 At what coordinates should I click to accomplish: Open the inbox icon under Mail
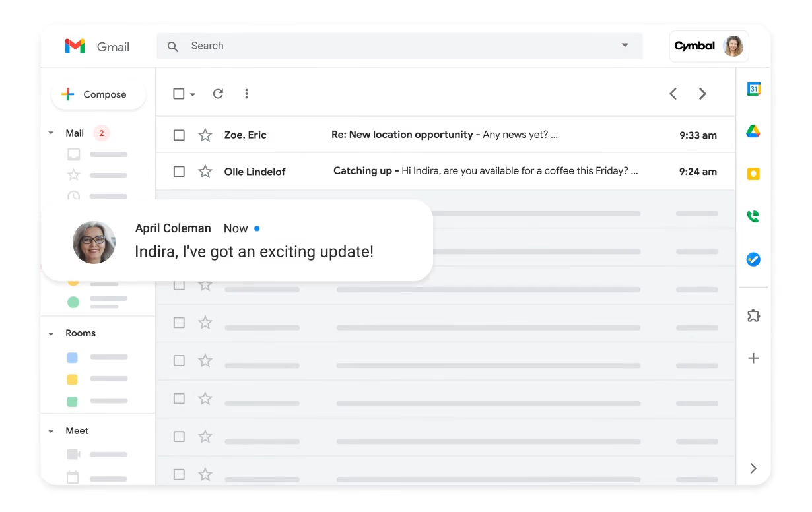(74, 154)
